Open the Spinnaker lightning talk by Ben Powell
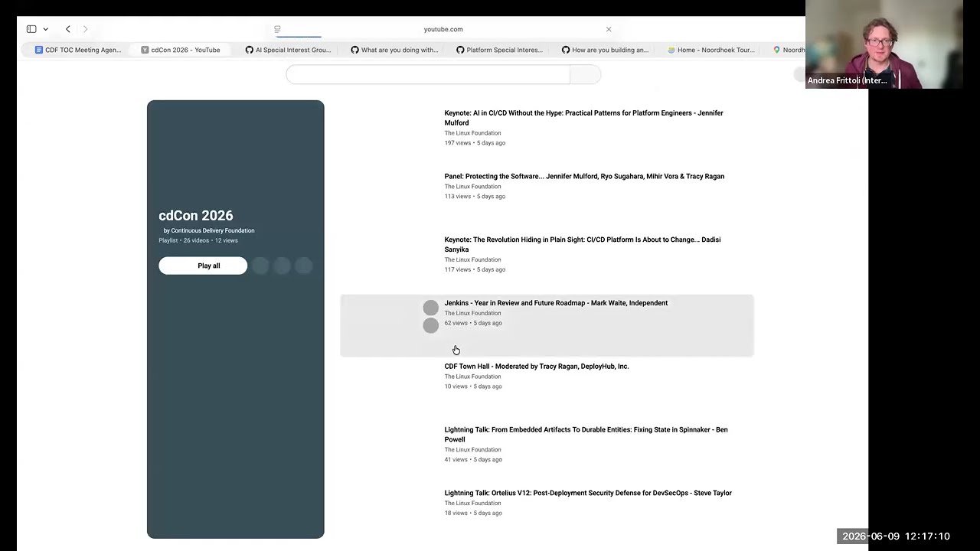The width and height of the screenshot is (980, 551). 586,435
